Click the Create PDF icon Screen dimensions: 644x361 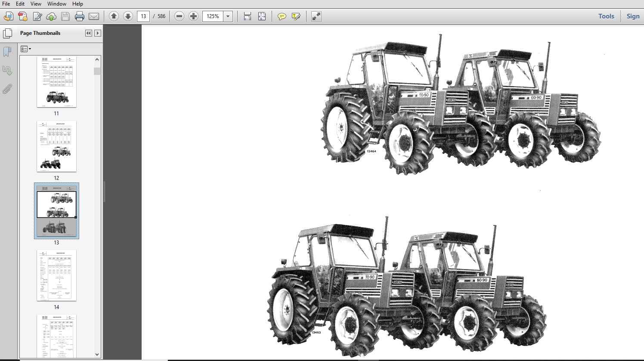coord(23,16)
